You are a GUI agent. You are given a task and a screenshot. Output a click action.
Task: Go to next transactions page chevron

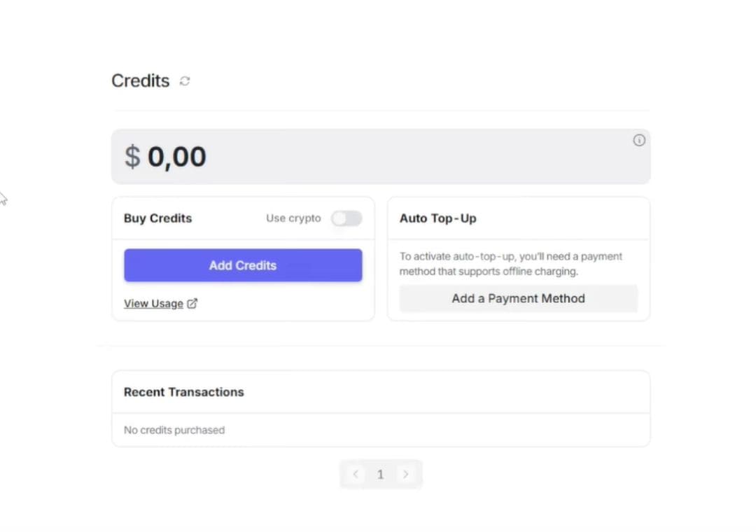coord(405,474)
